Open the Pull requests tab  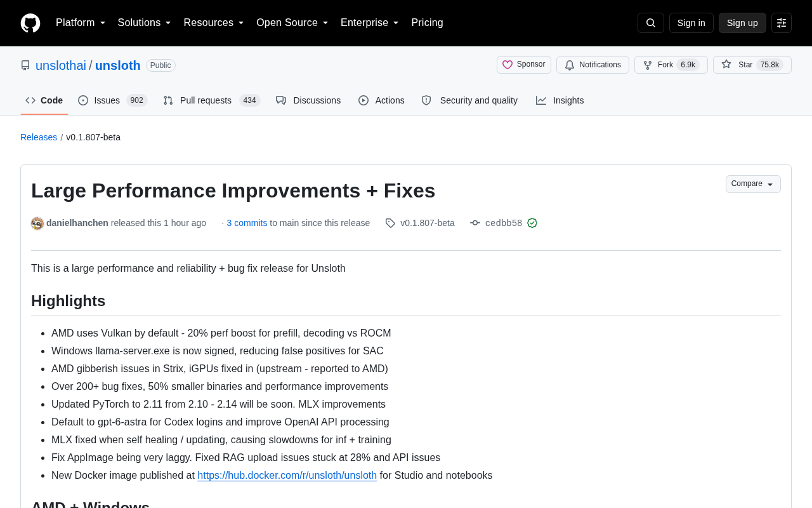point(211,100)
